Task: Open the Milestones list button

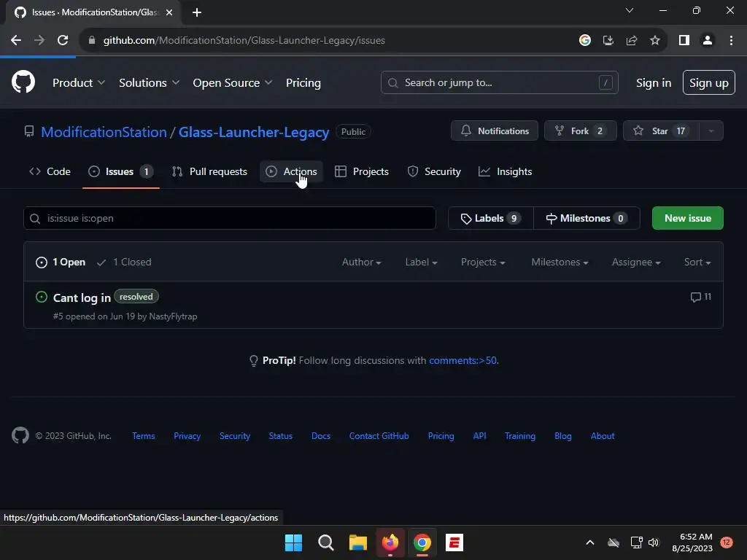Action: point(587,218)
